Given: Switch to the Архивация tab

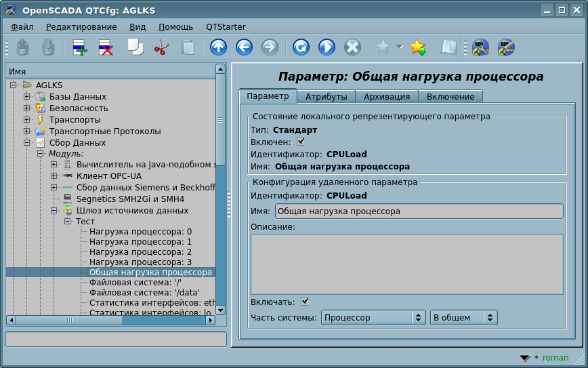Looking at the screenshot, I should 387,97.
